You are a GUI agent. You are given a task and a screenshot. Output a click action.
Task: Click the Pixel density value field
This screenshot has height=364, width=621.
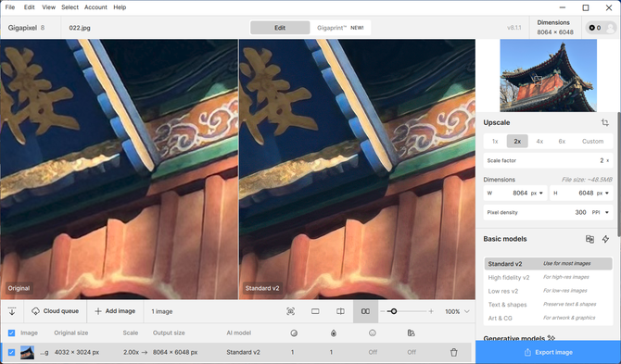580,212
